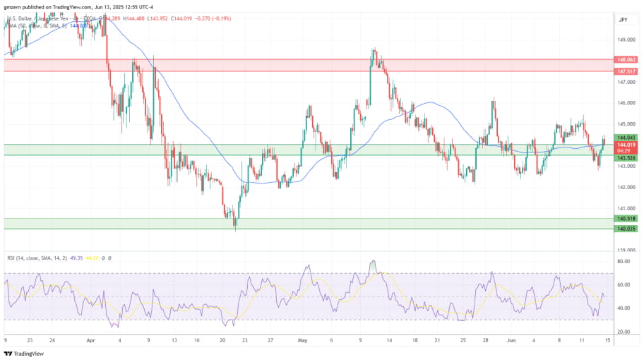
Task: Click the green 144.043 price label
Action: click(626, 138)
